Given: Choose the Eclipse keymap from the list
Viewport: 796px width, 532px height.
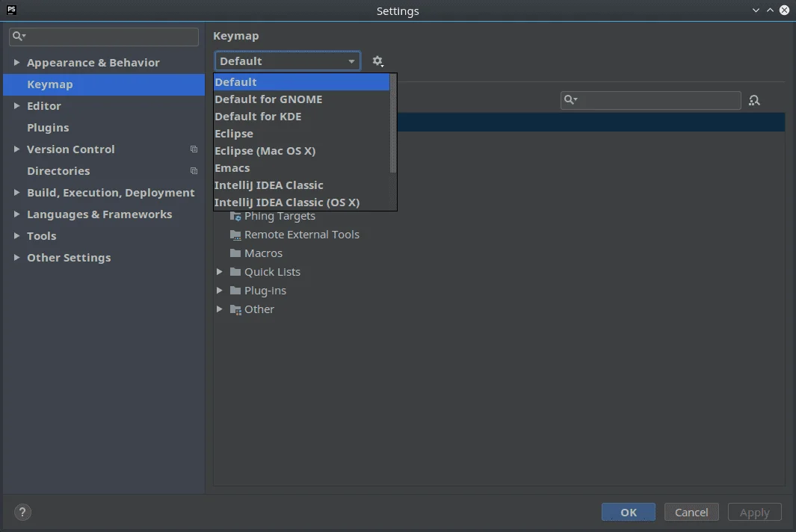Looking at the screenshot, I should click(x=235, y=133).
